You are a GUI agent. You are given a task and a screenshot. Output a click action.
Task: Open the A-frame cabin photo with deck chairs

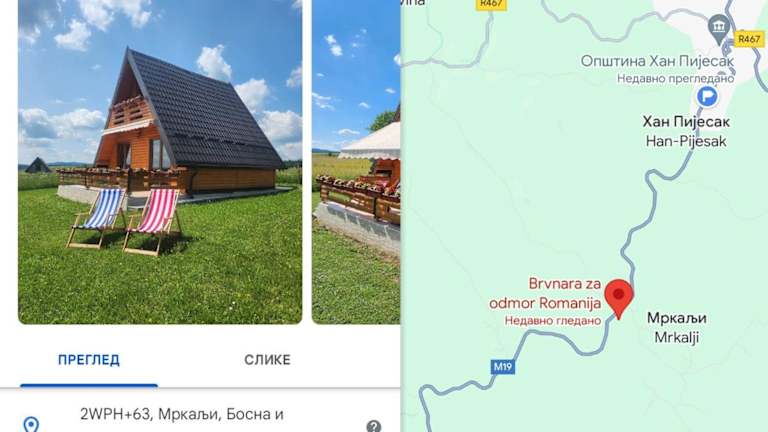160,162
